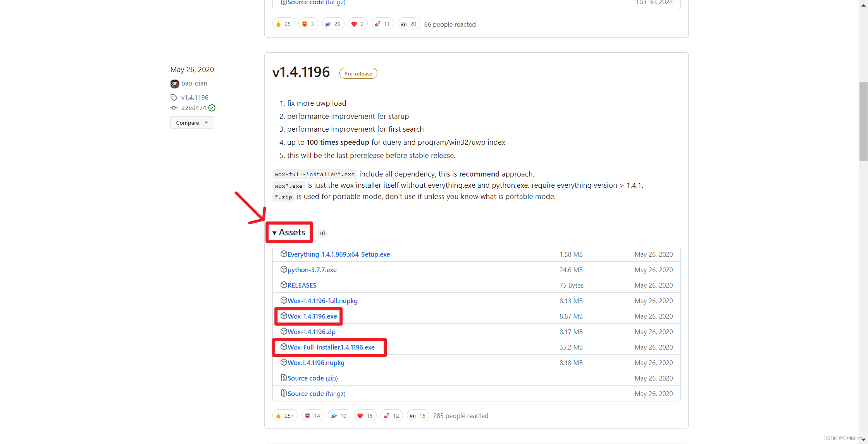The height and width of the screenshot is (444, 868).
Task: Click the v1.4.1196 release title
Action: coord(301,72)
